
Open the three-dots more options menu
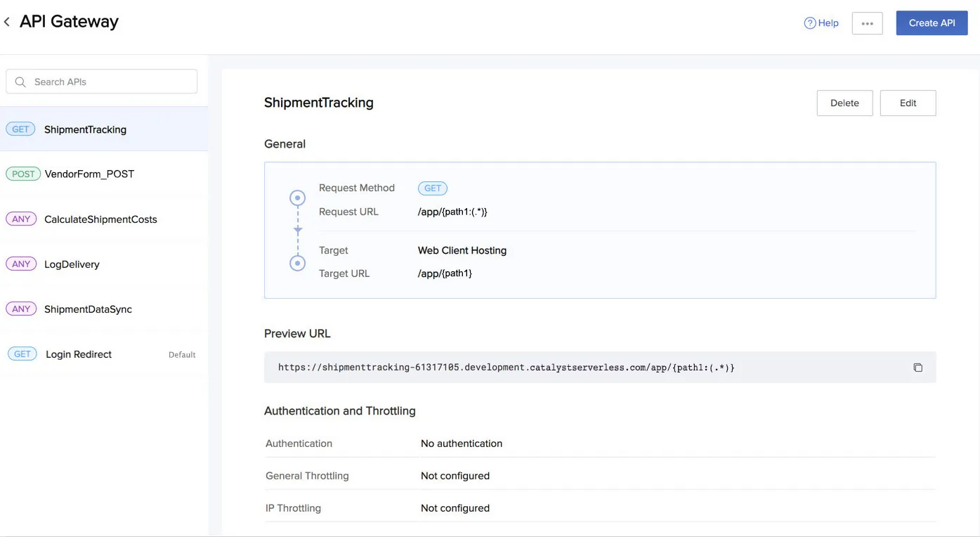867,23
